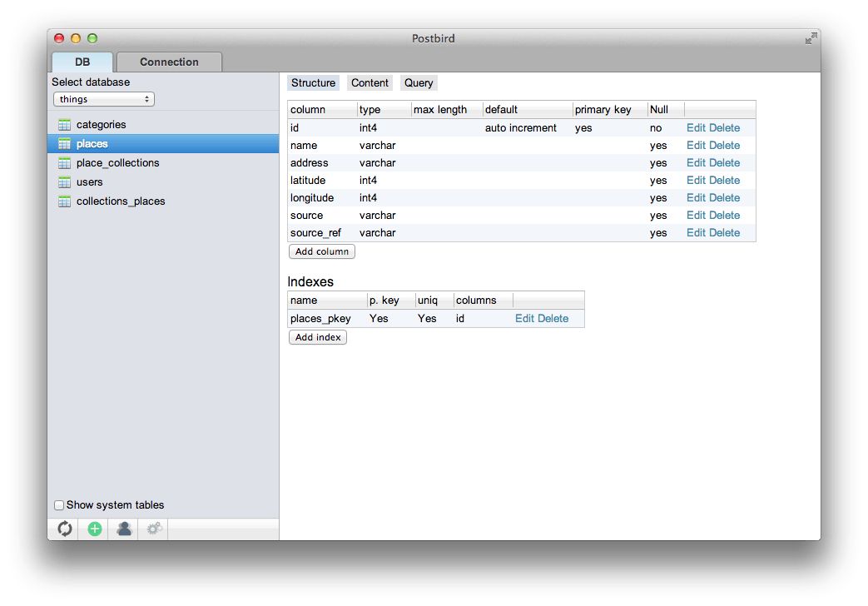Switch to the Connection tab
Viewport: 868px width, 606px height.
click(169, 62)
